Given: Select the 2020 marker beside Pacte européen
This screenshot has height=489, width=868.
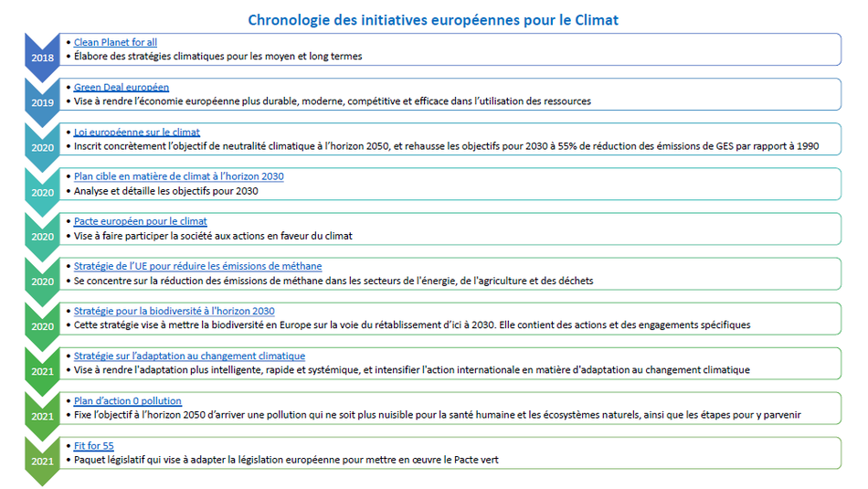Looking at the screenshot, I should (x=42, y=237).
